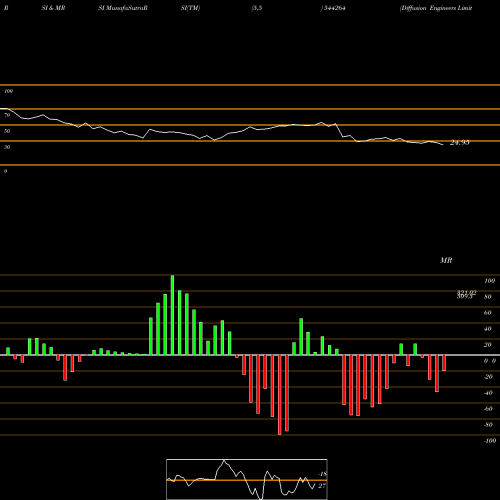Viewport: 500px width, 500px height.
Task: Click the RSI 100 axis label
Action: (9, 91)
